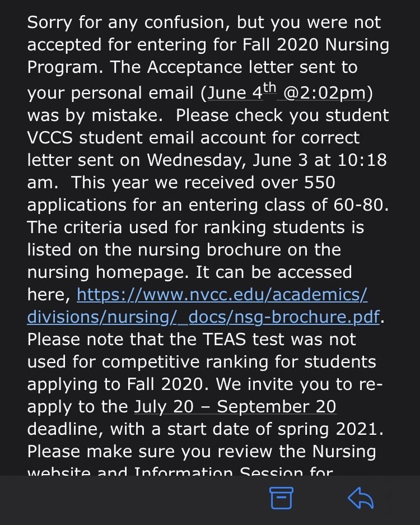
Task: Open the nvcc.edu/academics link line
Action: pos(222,295)
